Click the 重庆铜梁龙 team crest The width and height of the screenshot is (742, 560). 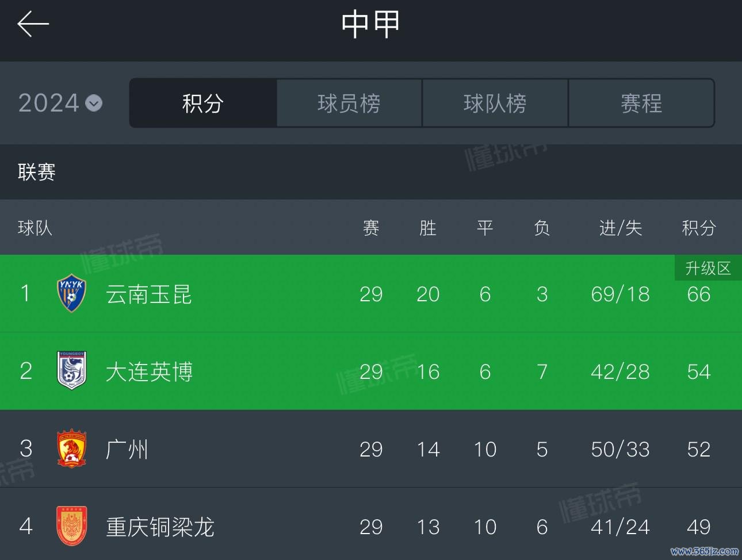coord(71,526)
